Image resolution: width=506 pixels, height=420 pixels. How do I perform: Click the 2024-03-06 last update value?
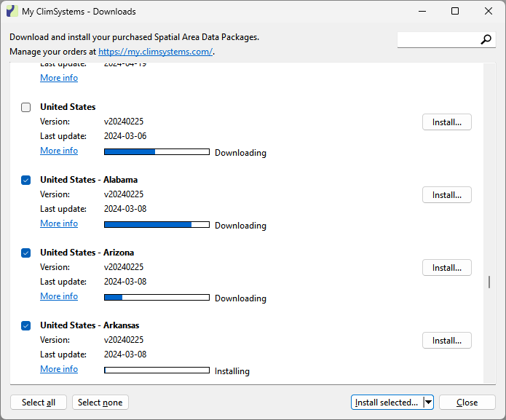[125, 136]
